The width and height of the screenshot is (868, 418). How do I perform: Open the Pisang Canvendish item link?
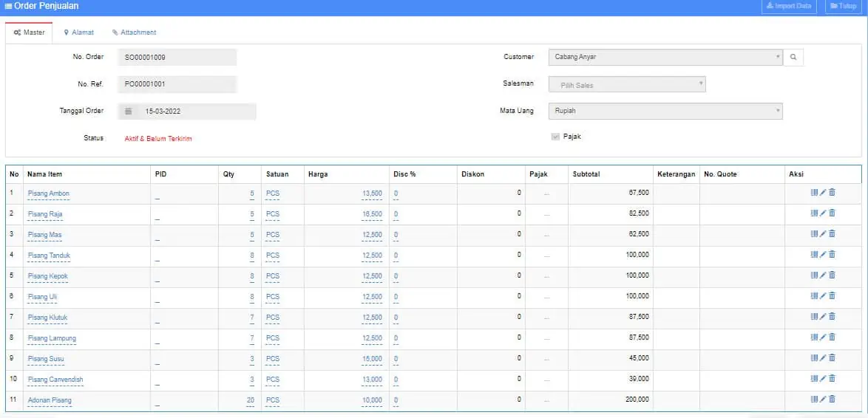click(55, 380)
